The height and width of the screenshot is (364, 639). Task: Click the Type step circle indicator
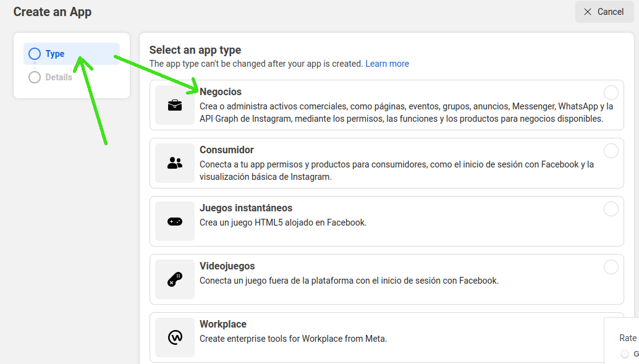point(35,54)
